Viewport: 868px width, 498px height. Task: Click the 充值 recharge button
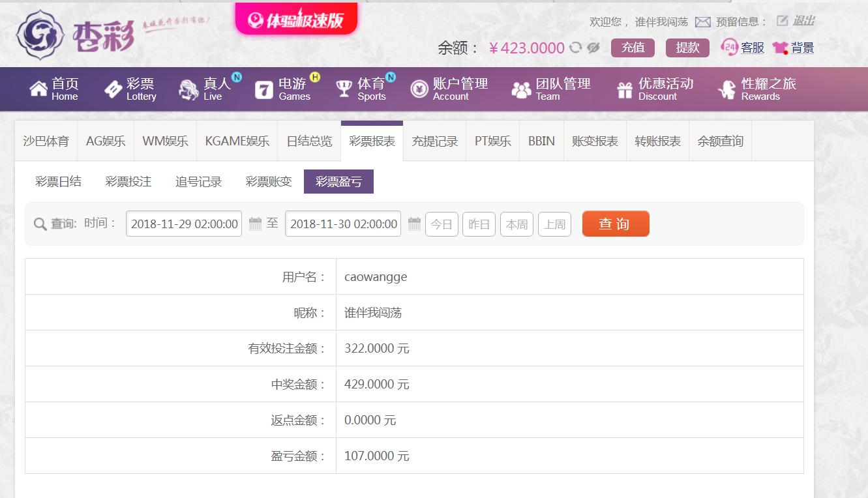(633, 48)
